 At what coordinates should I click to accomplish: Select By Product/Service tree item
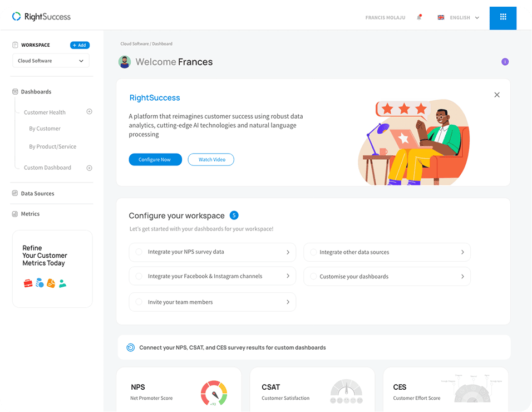(x=52, y=147)
